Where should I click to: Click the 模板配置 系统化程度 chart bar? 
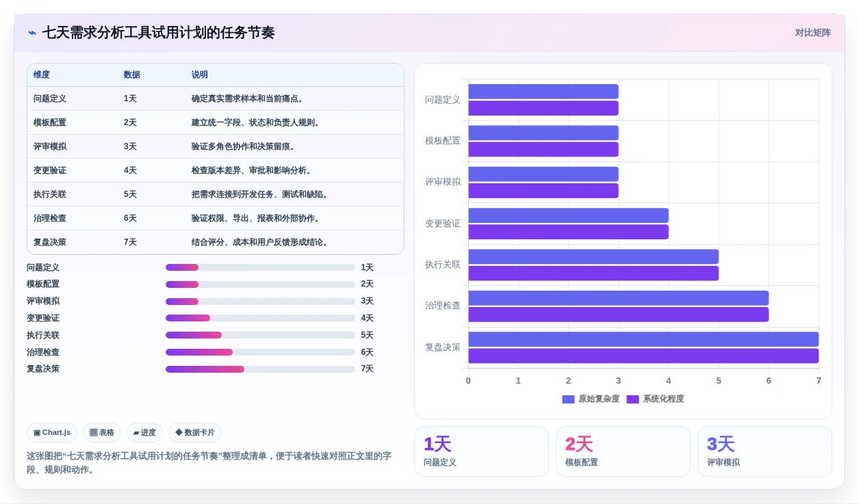(x=543, y=149)
